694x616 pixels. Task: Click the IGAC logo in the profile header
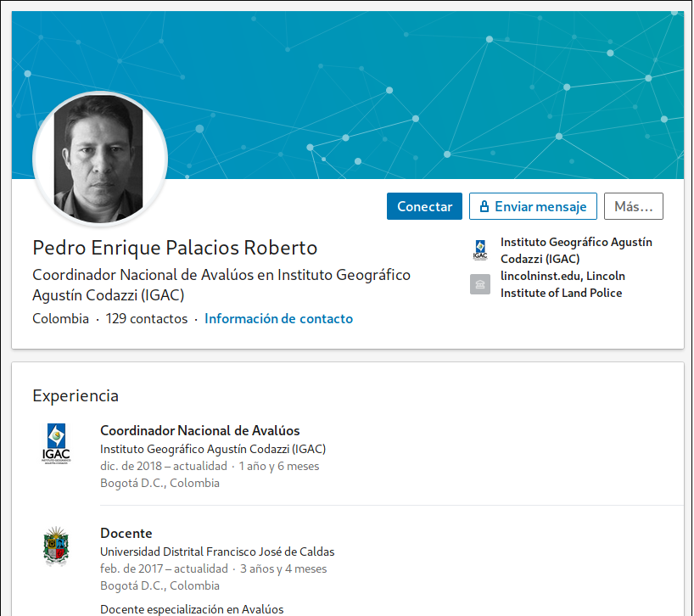click(480, 250)
